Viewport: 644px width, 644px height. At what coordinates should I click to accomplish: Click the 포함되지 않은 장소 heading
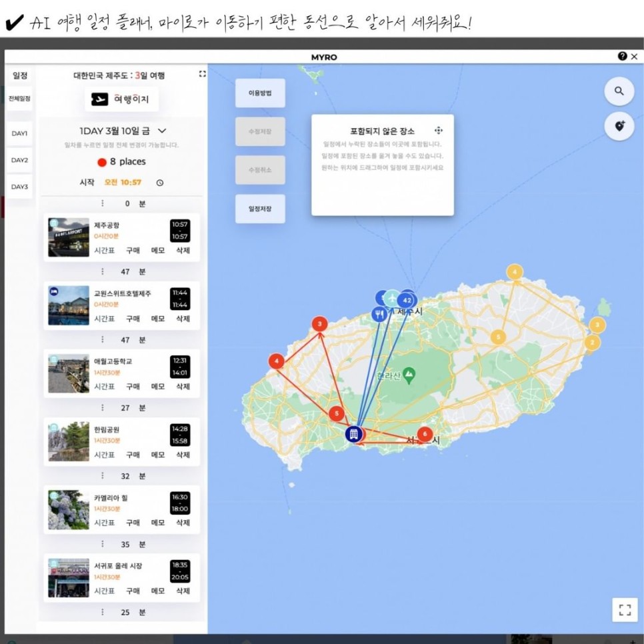coord(382,131)
